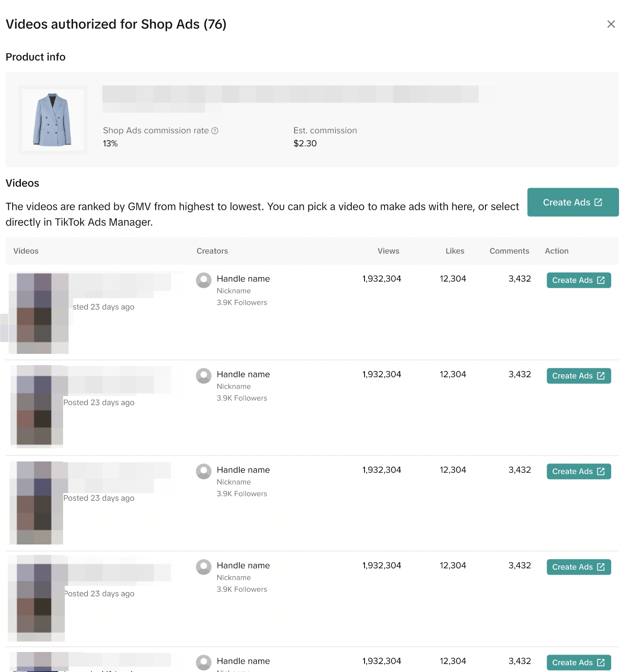Click the second creator's avatar icon

click(204, 376)
